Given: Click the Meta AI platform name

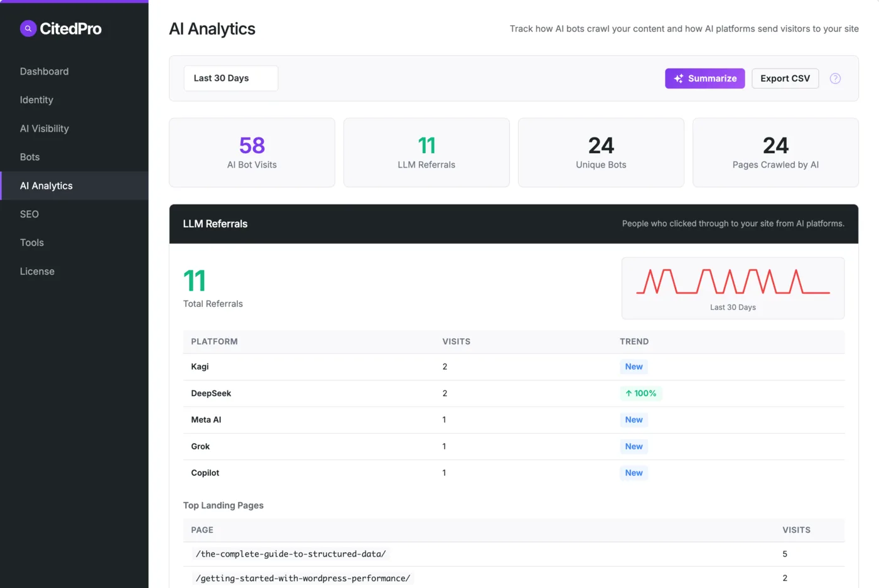Looking at the screenshot, I should [x=206, y=420].
